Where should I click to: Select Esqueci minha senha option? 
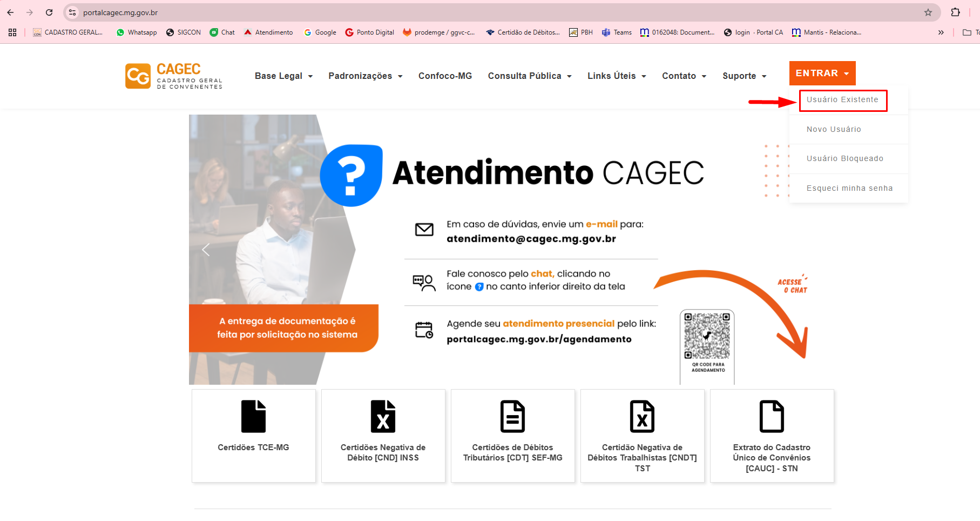[849, 189]
